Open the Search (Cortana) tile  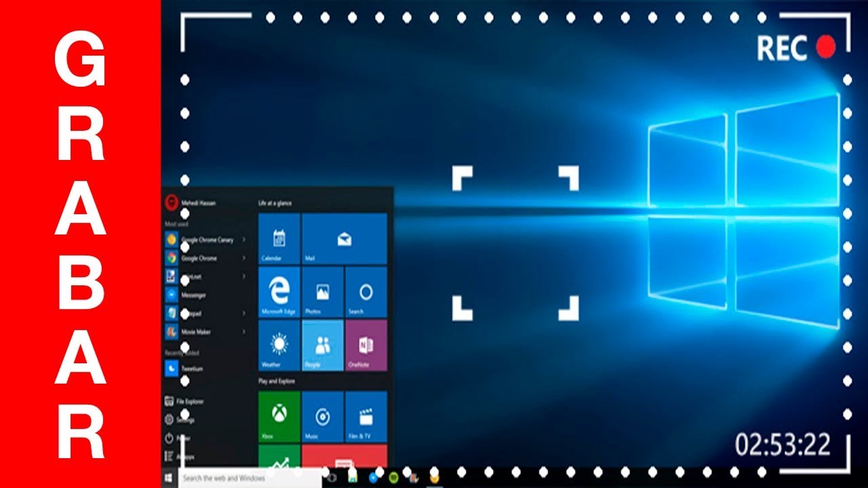366,291
